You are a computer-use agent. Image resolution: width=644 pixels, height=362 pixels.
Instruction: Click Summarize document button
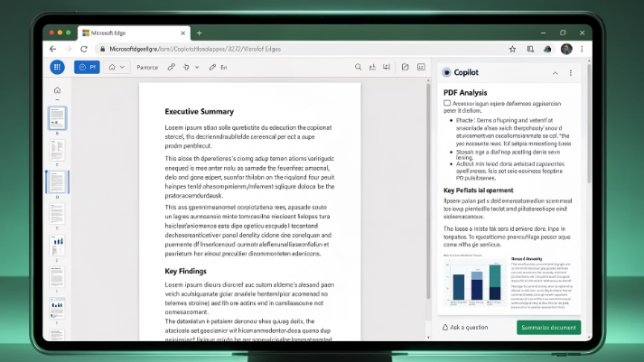coord(549,328)
